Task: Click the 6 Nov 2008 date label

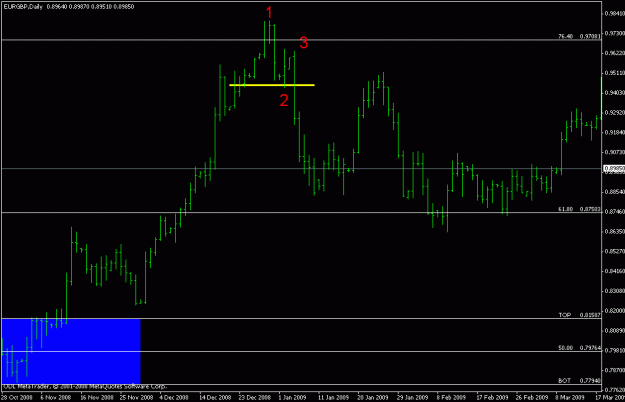Action: tap(55, 397)
